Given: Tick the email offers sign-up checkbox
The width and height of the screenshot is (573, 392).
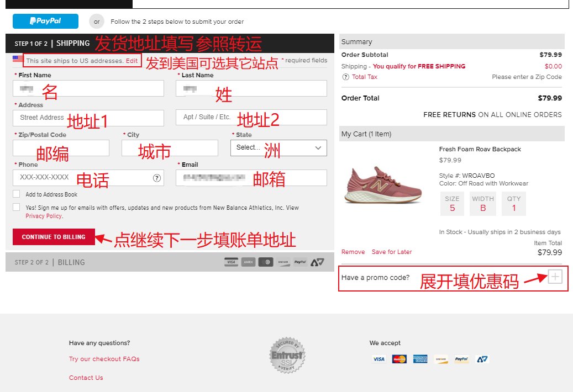Looking at the screenshot, I should 17,207.
